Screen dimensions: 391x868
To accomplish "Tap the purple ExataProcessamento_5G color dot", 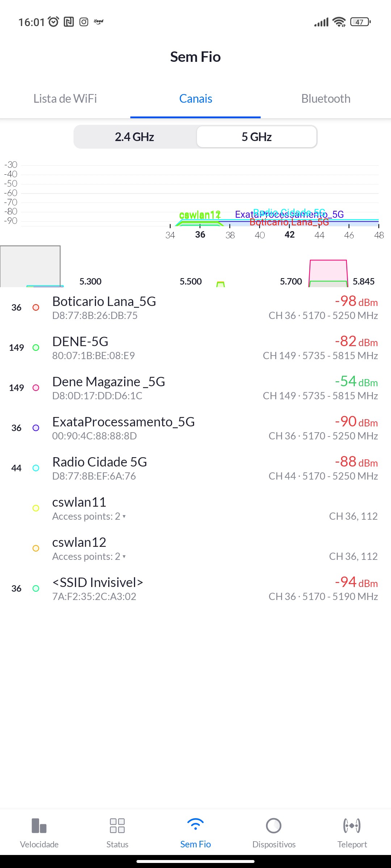I will [x=36, y=428].
